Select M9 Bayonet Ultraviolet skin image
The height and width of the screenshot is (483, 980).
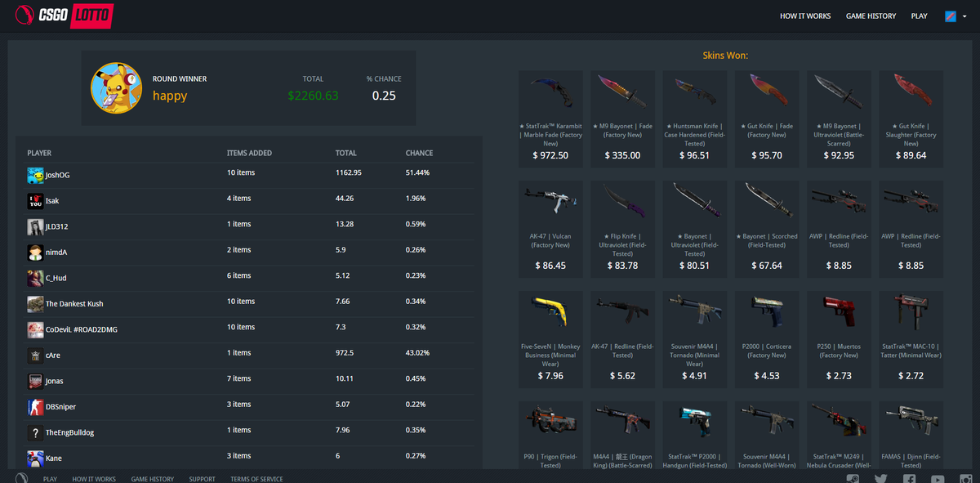[x=839, y=92]
